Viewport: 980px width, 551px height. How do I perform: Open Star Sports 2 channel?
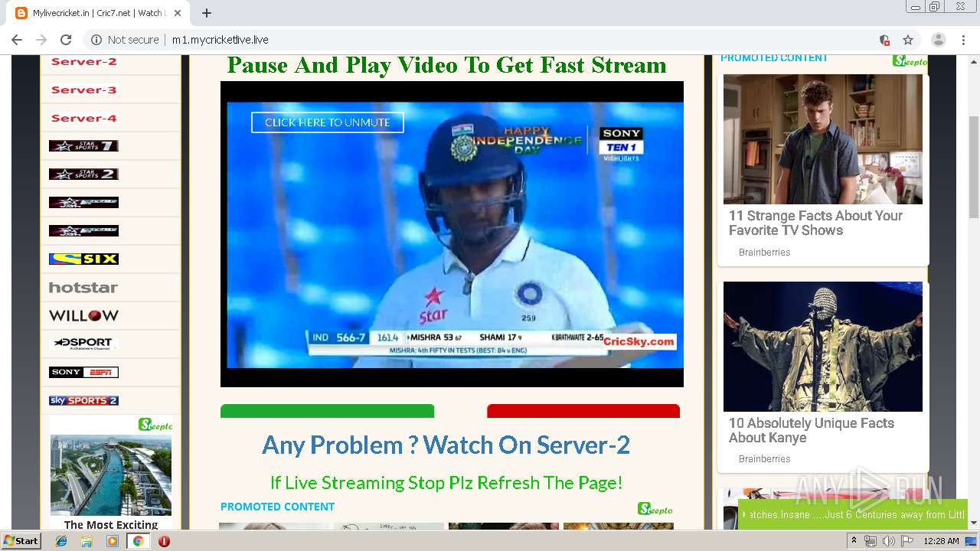tap(83, 174)
